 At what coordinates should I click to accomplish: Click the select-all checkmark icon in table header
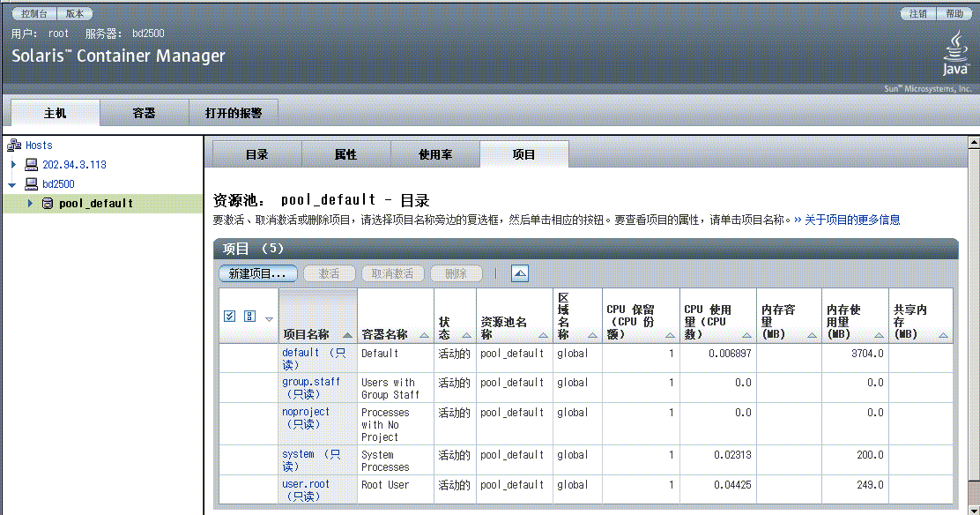tap(229, 316)
